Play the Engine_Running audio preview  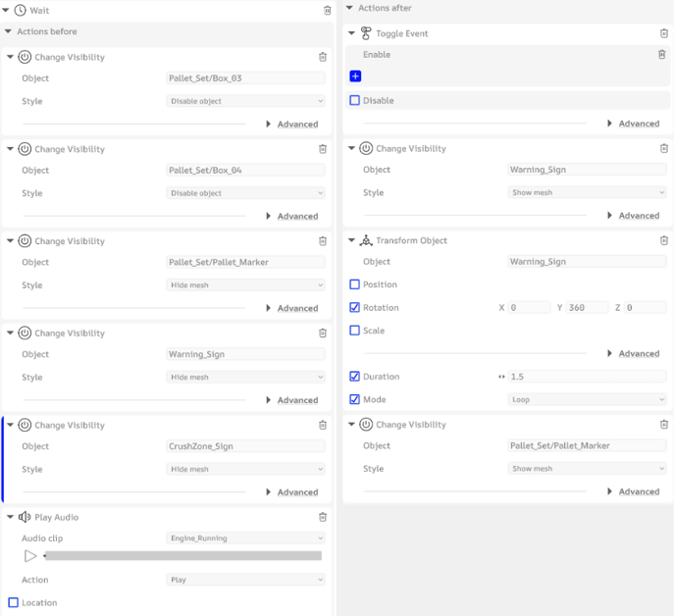point(30,556)
